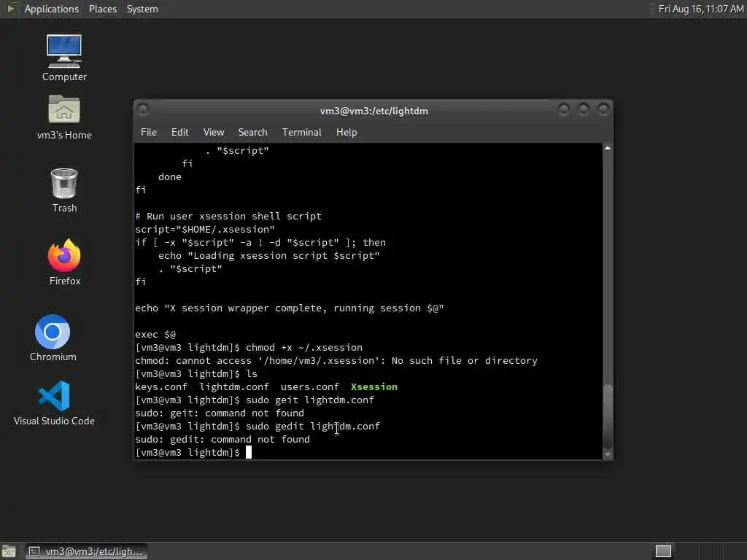747x560 pixels.
Task: Click users.conf in the ls output
Action: click(309, 386)
